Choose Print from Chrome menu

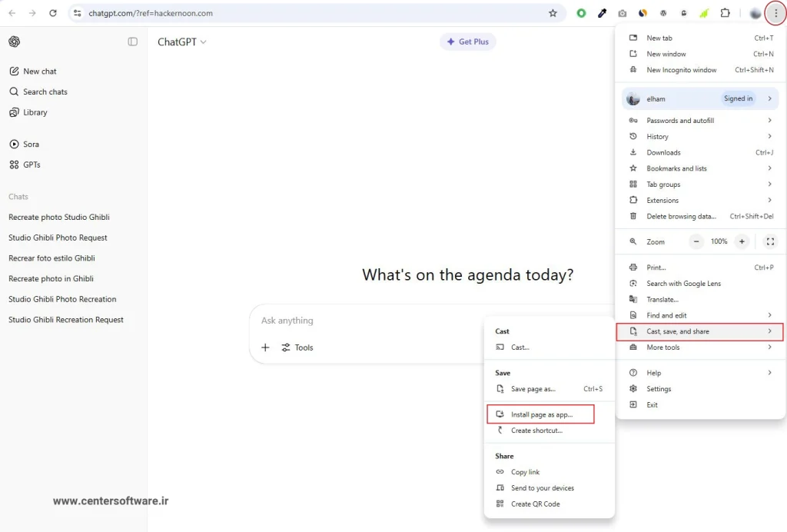700,268
